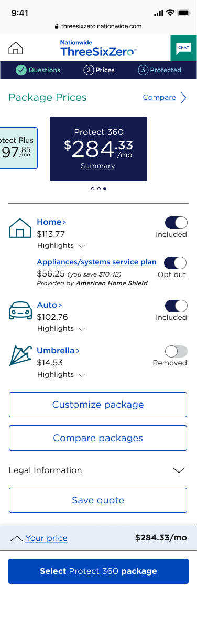Open the chat icon button
Image resolution: width=197 pixels, height=644 pixels.
(183, 48)
